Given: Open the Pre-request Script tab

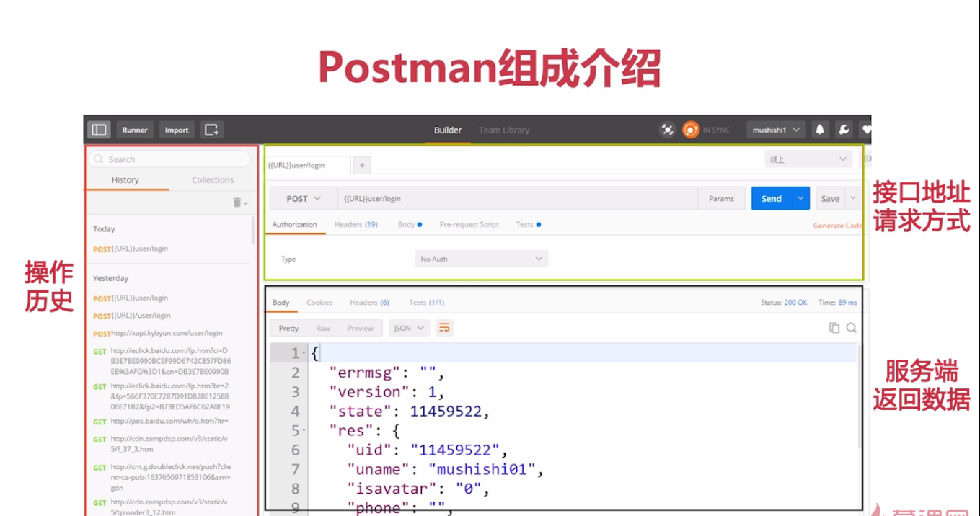Looking at the screenshot, I should coord(469,224).
